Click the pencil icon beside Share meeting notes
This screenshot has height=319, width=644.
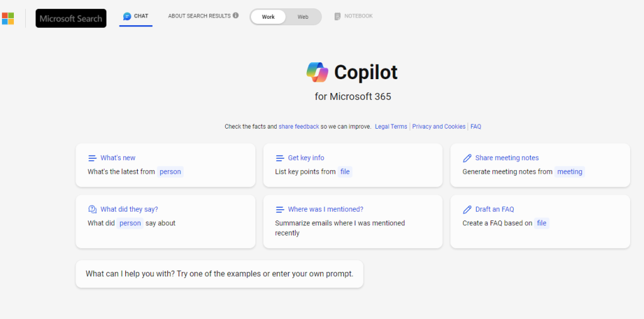coord(467,158)
